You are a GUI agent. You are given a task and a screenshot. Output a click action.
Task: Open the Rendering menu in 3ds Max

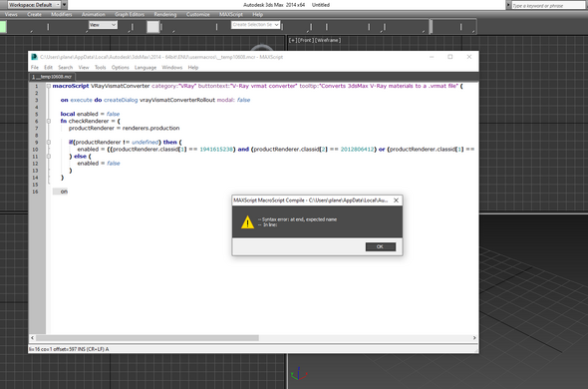[165, 14]
